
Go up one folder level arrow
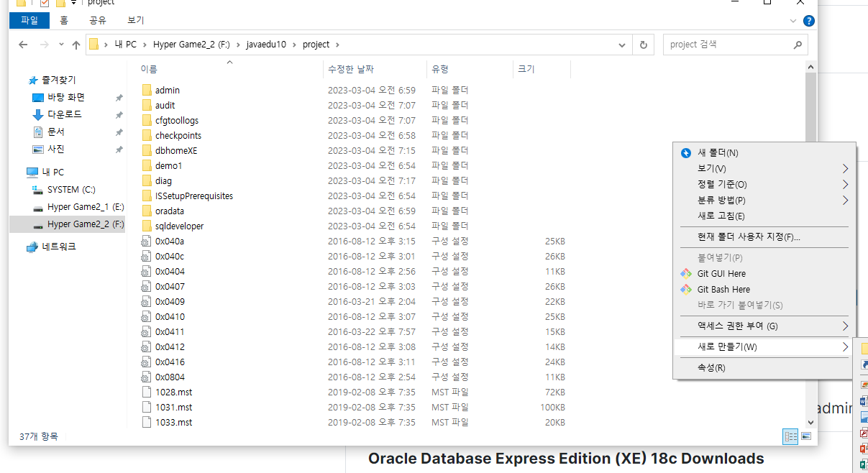tap(76, 44)
